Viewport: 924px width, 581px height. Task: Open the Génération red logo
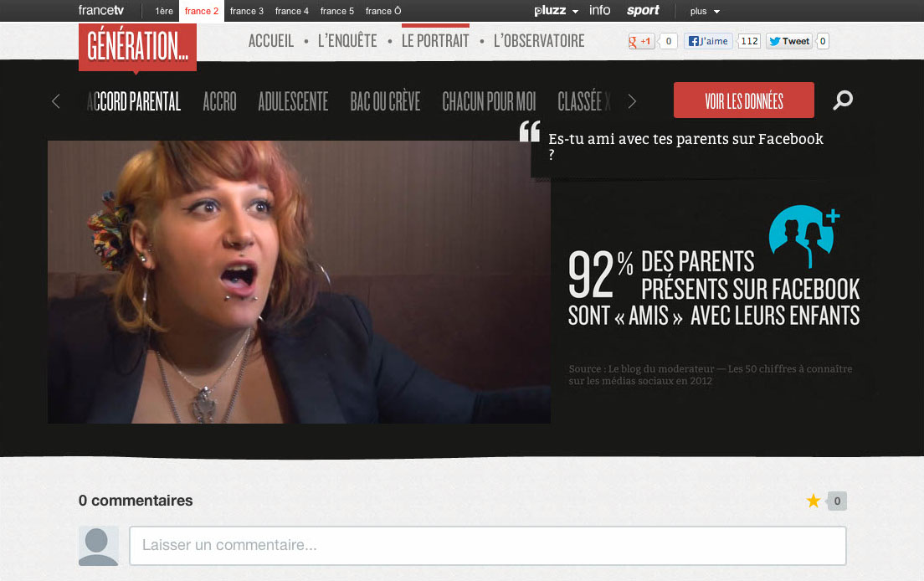(x=137, y=47)
